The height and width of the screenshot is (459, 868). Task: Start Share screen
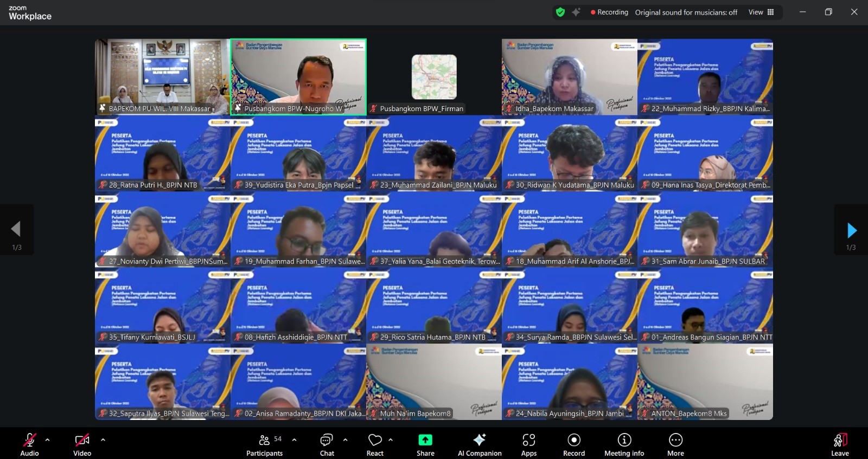point(425,444)
